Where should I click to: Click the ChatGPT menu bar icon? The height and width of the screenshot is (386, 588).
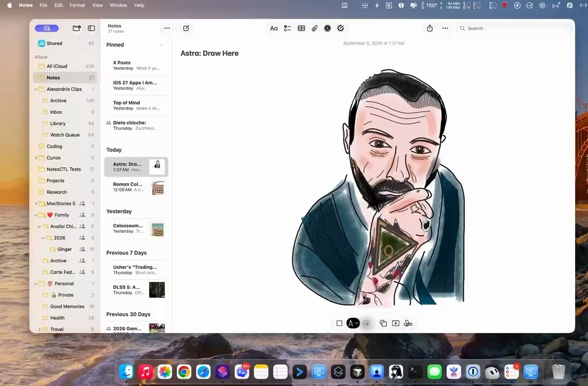click(x=542, y=5)
